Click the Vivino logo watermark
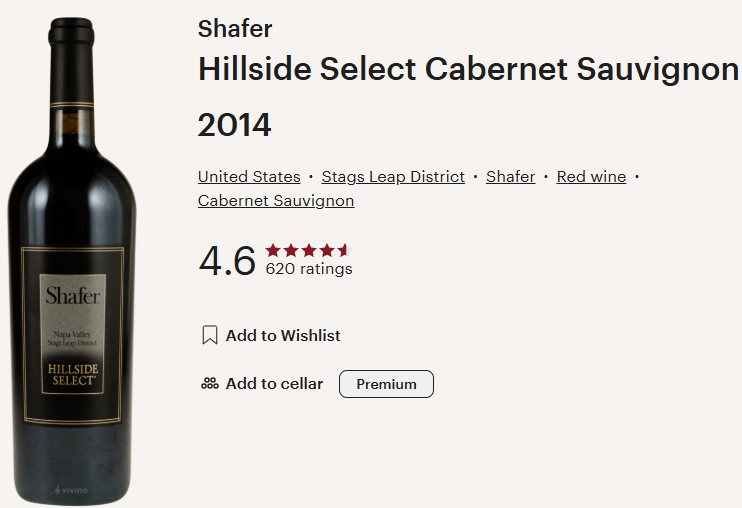This screenshot has height=508, width=742. (70, 490)
